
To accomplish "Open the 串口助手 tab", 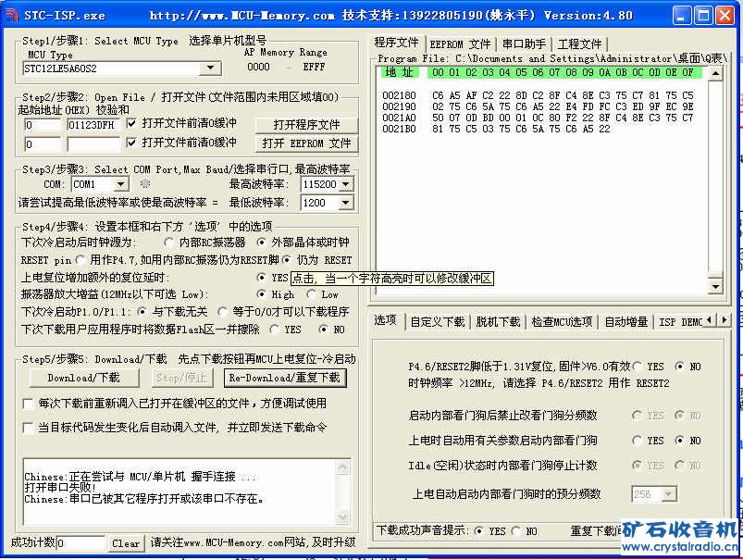I will click(x=524, y=44).
